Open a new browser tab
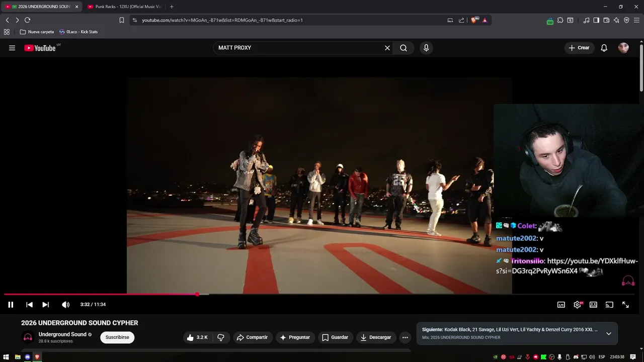 [x=172, y=7]
